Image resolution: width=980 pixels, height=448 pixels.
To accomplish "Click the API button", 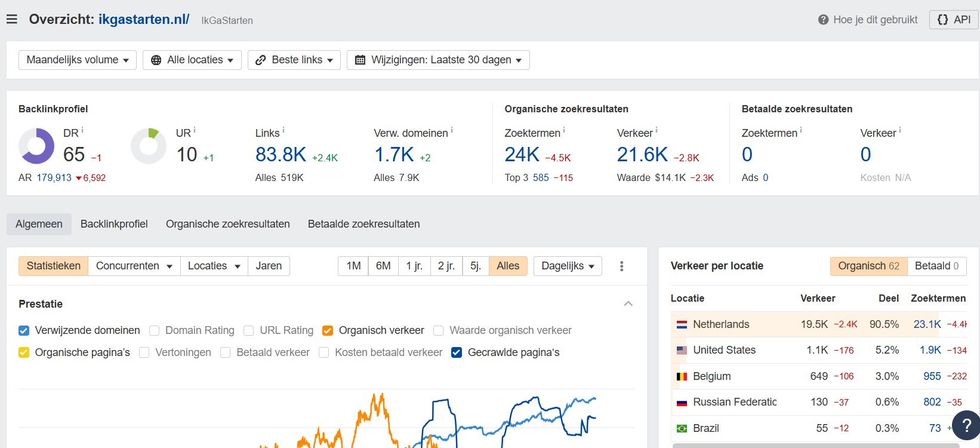I will [954, 20].
